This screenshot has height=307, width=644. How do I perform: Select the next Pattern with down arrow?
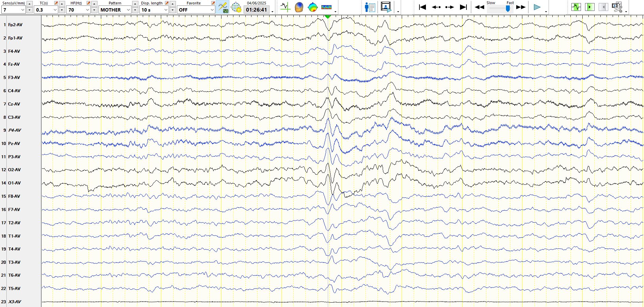[x=135, y=10]
